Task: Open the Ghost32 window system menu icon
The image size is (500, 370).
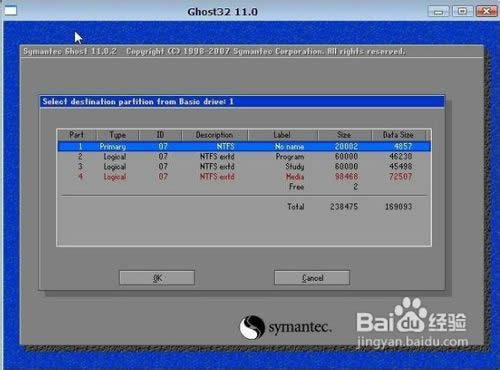Action: (x=10, y=11)
